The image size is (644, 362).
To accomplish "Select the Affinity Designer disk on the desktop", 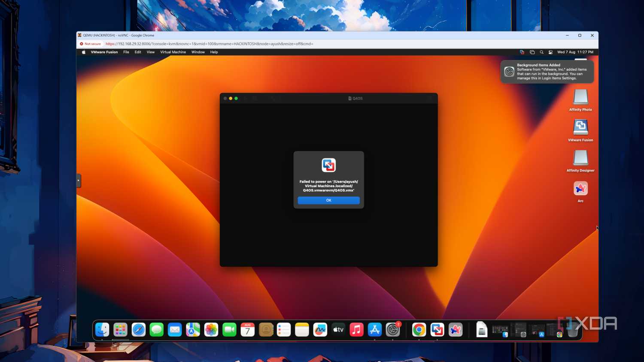I will (x=580, y=161).
